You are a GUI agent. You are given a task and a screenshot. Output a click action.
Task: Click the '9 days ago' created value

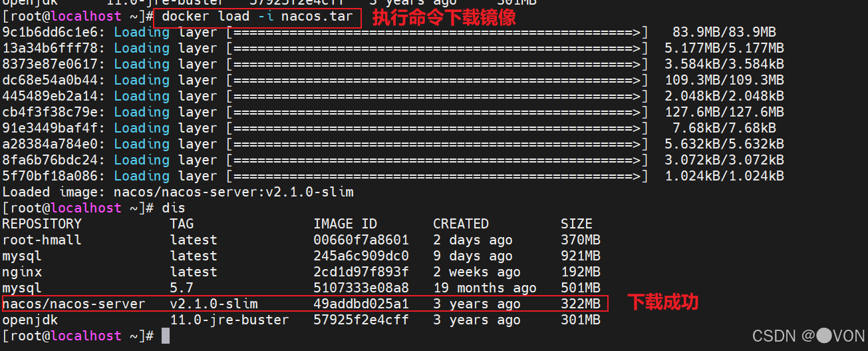(x=473, y=256)
